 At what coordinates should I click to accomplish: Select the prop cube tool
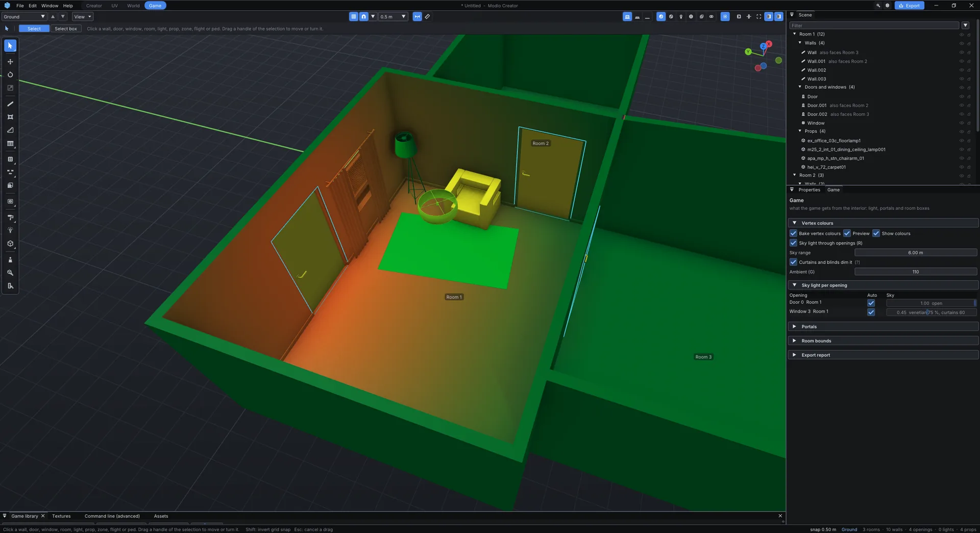coord(10,244)
